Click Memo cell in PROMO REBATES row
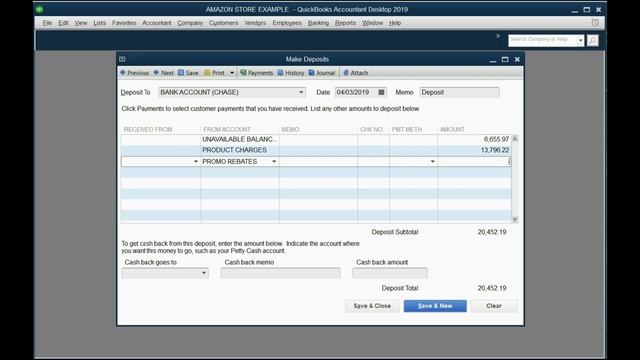Viewport: 640px width, 360px height. (318, 162)
